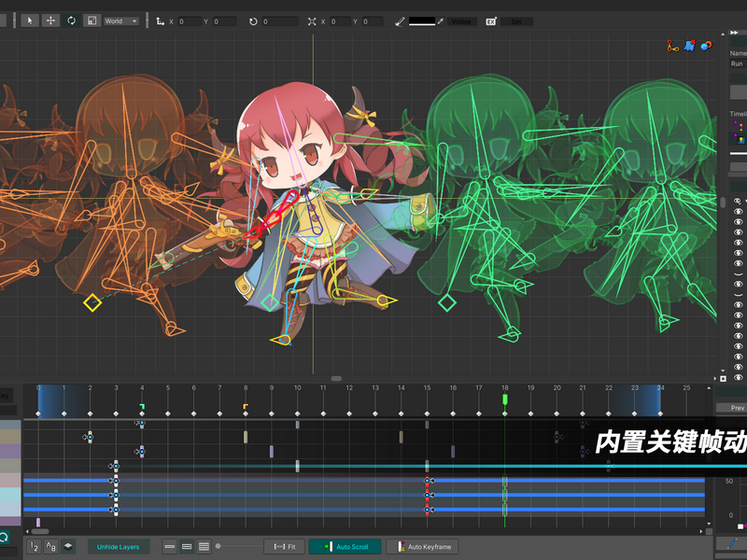Click the rotation circular arrow icon
This screenshot has height=560, width=747.
click(x=253, y=21)
